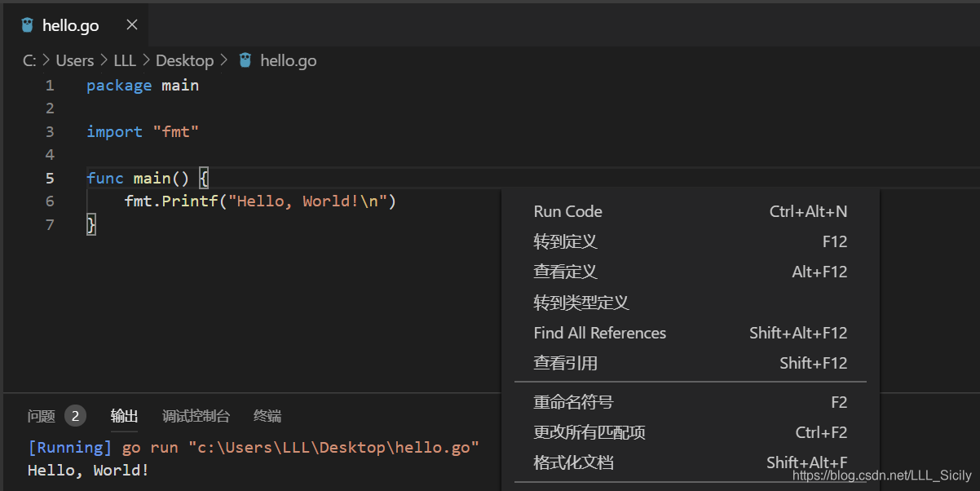The image size is (980, 491).
Task: Select 更改所有匹配项 menu entry
Action: (691, 432)
